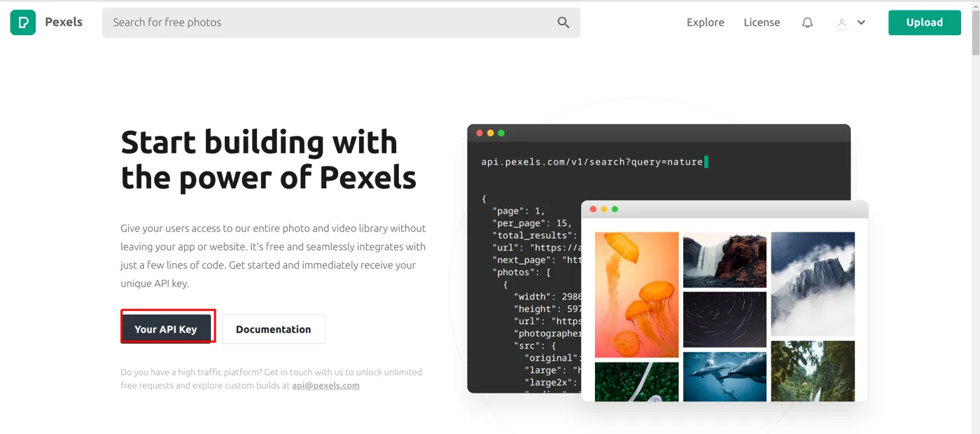The height and width of the screenshot is (434, 980).
Task: Open the notifications bell
Action: [x=807, y=22]
